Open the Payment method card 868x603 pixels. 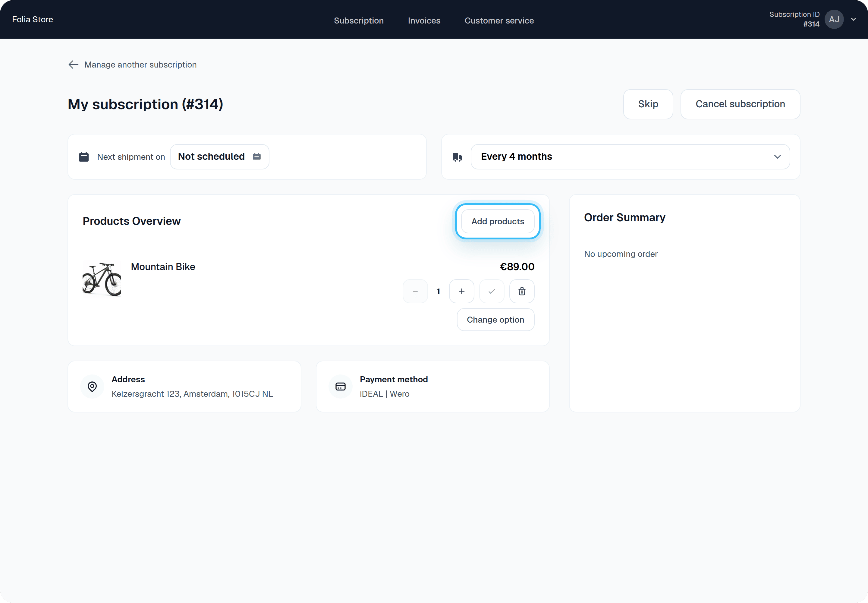tap(432, 387)
